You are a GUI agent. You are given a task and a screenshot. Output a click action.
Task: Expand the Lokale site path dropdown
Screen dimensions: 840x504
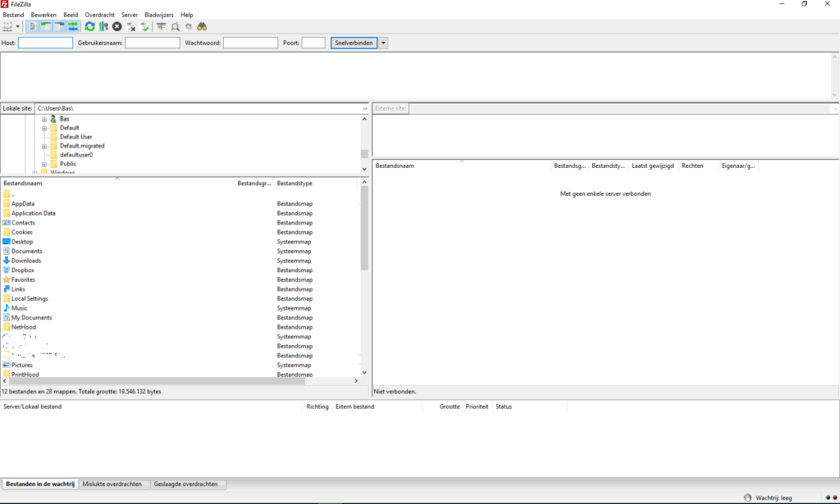[365, 108]
